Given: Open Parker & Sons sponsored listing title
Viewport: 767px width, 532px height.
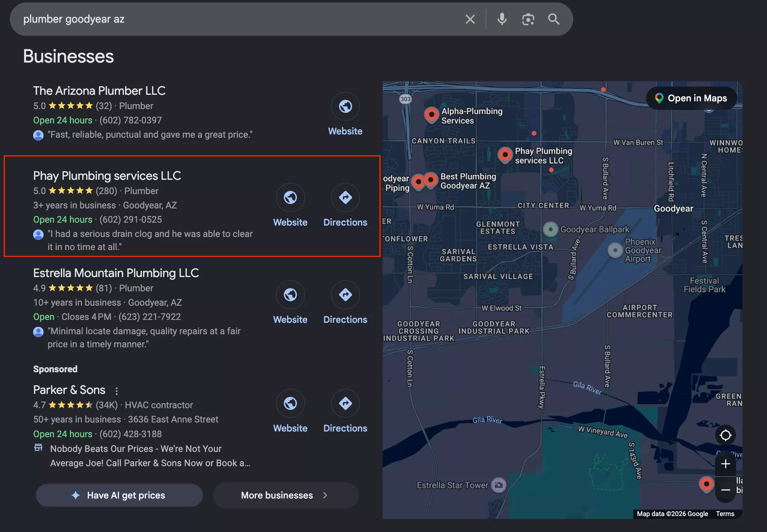Looking at the screenshot, I should pos(69,390).
